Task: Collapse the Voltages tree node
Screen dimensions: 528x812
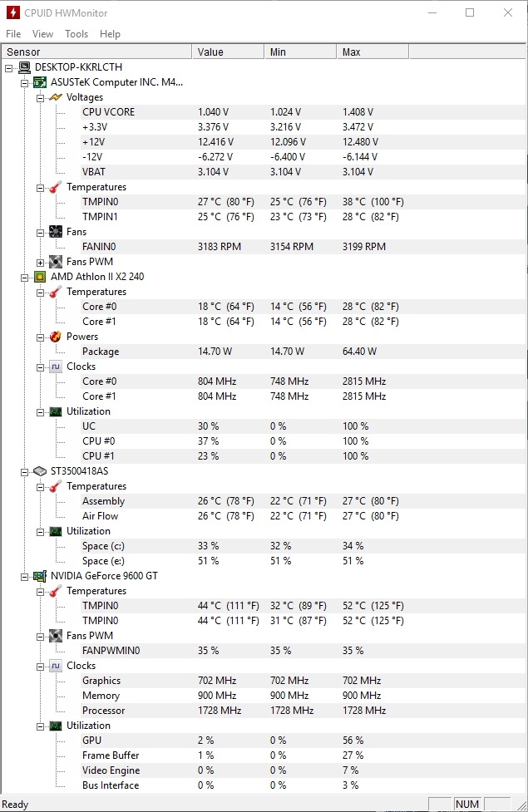Action: tap(41, 98)
